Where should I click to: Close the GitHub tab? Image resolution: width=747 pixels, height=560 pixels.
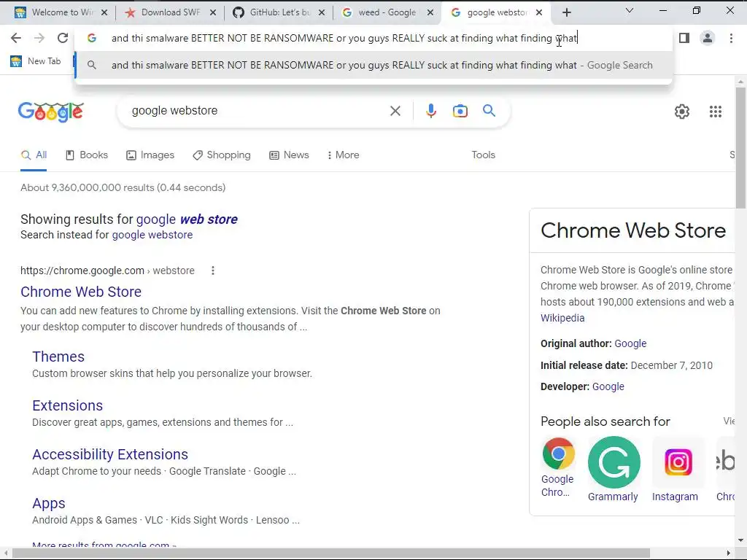322,13
